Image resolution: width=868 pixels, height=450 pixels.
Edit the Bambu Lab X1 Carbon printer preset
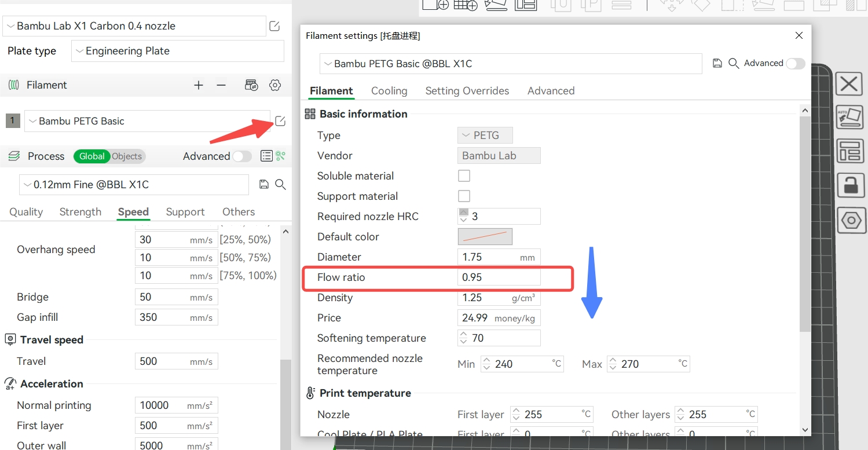(x=274, y=26)
